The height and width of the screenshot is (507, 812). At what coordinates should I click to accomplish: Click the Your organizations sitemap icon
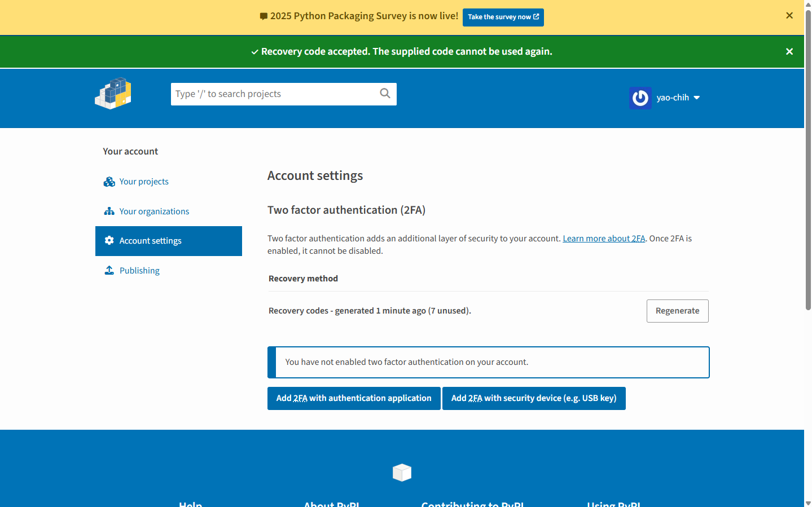coord(109,211)
